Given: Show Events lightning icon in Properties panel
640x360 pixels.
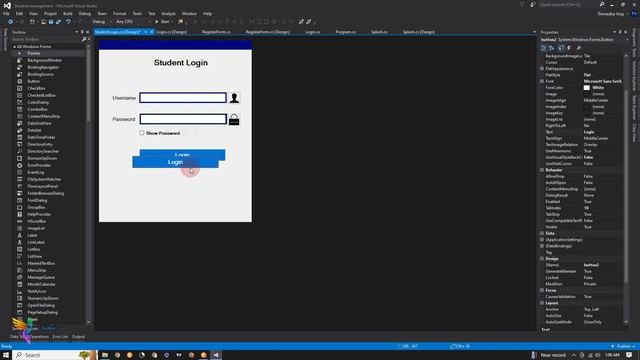Looking at the screenshot, I should click(569, 48).
